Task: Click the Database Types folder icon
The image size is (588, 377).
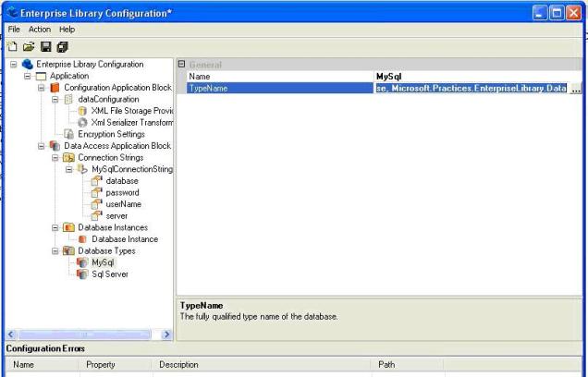Action: [x=68, y=250]
